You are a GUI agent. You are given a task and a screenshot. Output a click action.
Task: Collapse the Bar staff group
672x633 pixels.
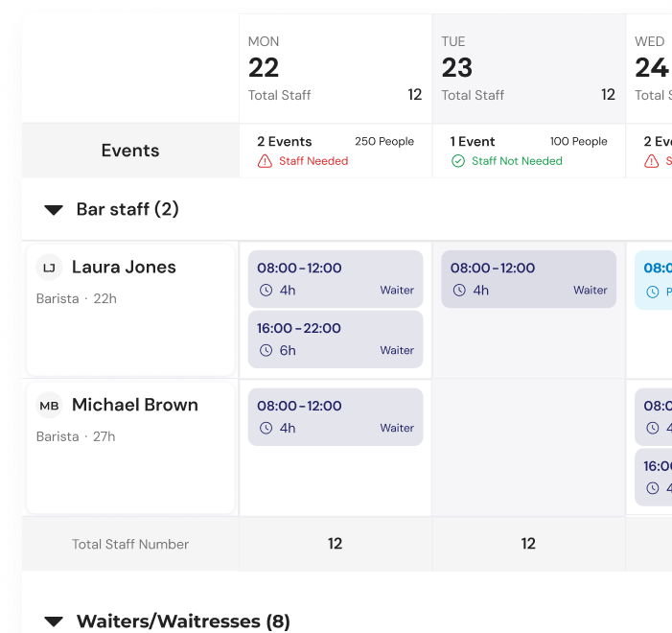pyautogui.click(x=55, y=210)
